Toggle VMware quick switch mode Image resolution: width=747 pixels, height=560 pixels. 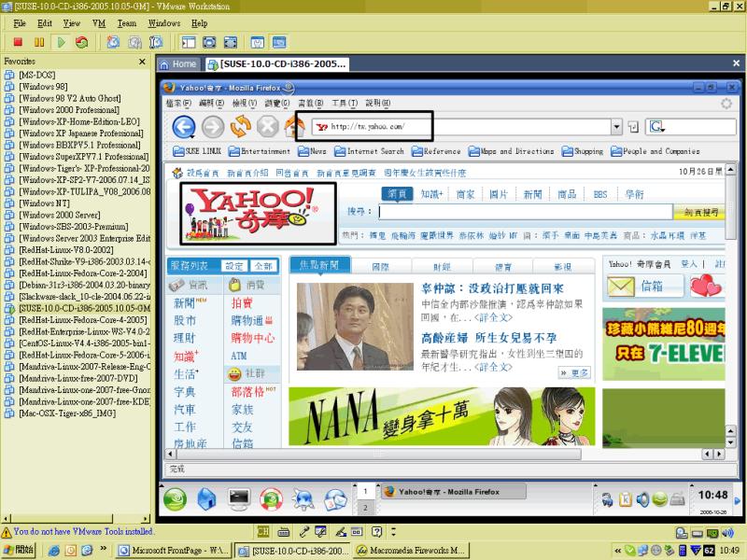click(209, 42)
